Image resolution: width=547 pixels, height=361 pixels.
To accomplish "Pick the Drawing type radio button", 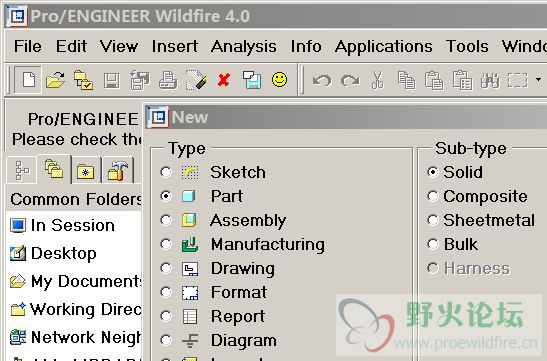I will [x=166, y=268].
